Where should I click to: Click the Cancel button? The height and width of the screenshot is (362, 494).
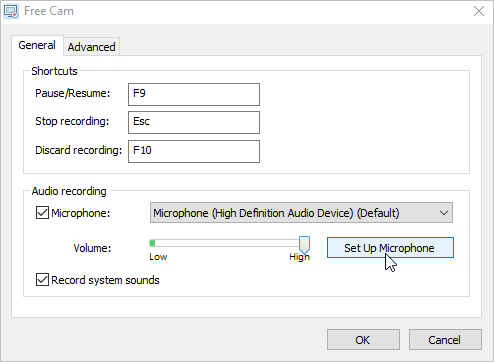tap(445, 340)
